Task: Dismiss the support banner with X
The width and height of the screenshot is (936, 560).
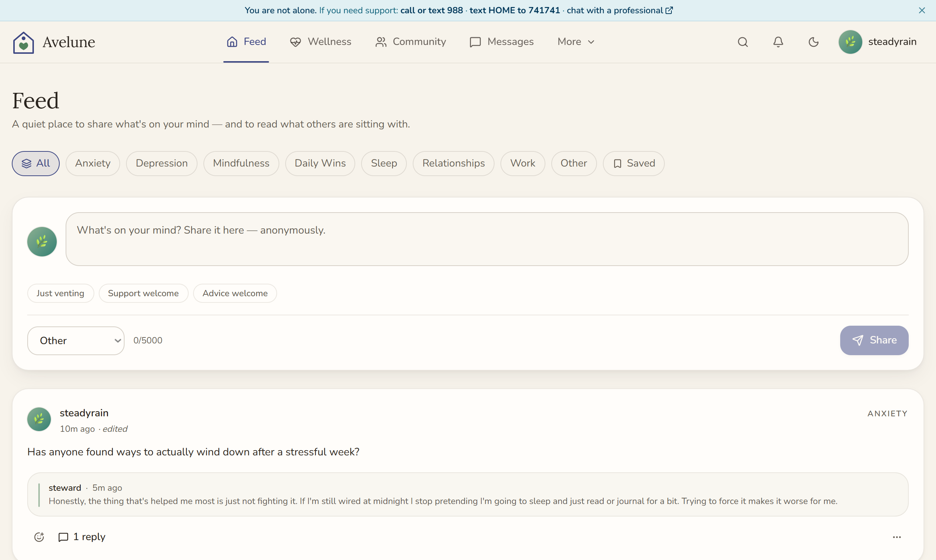Action: (922, 11)
